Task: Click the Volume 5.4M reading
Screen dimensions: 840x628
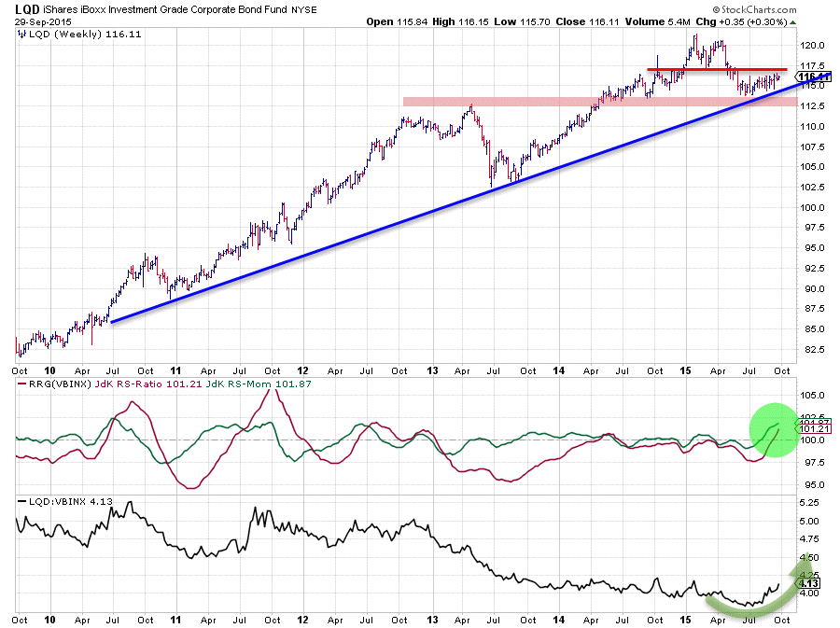Action: pyautogui.click(x=657, y=22)
